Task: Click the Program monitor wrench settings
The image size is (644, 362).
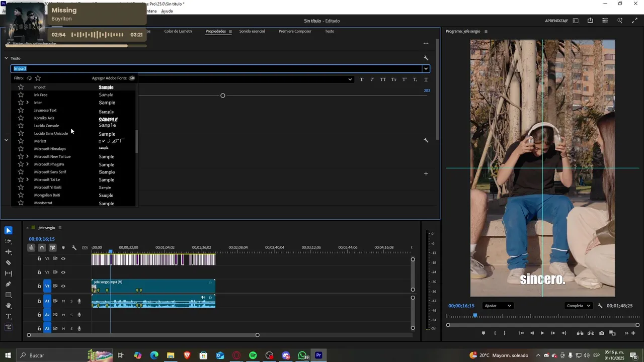Action: click(600, 306)
